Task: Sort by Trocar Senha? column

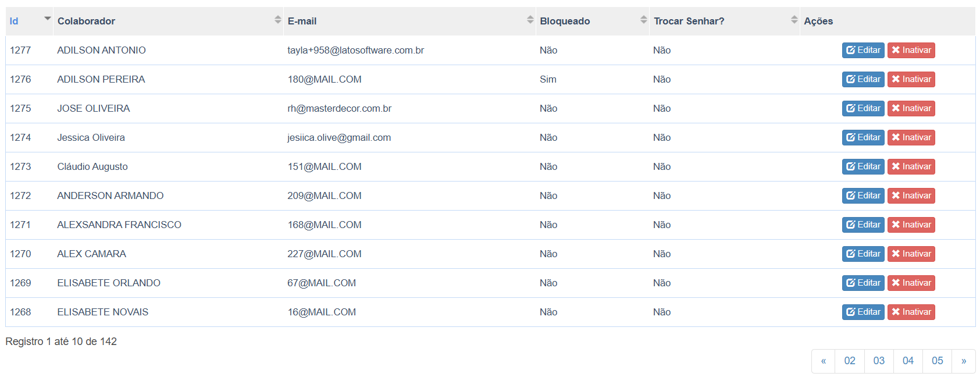Action: point(794,20)
